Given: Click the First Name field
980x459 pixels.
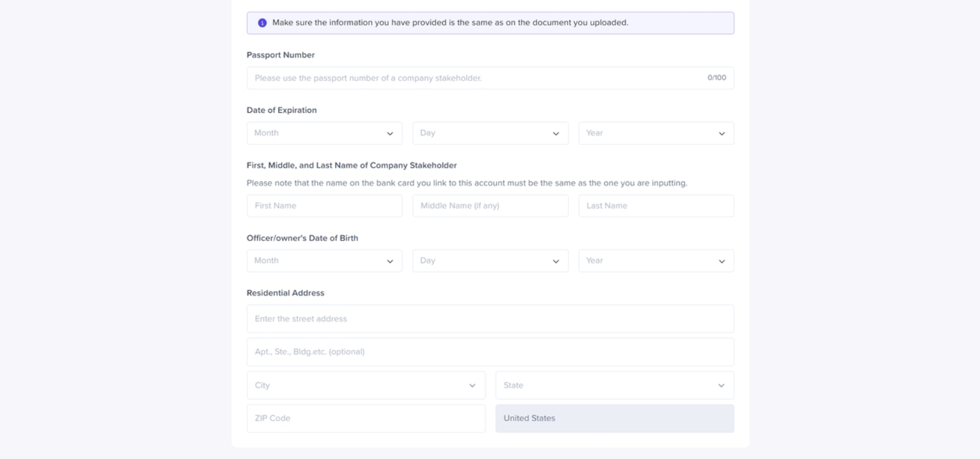Looking at the screenshot, I should 324,206.
